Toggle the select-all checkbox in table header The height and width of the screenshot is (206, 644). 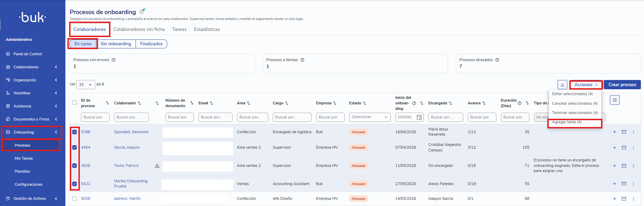click(x=74, y=102)
